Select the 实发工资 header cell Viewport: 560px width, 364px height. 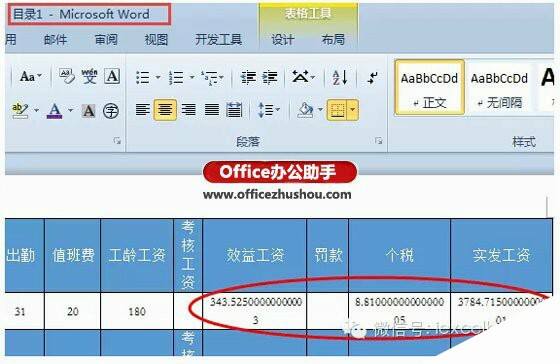click(501, 255)
